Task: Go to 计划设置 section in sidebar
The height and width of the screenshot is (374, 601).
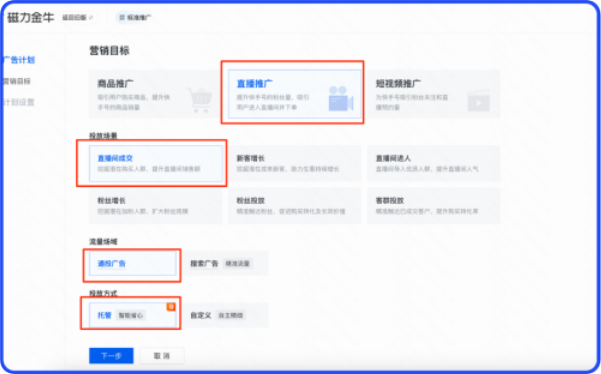Action: coord(19,102)
